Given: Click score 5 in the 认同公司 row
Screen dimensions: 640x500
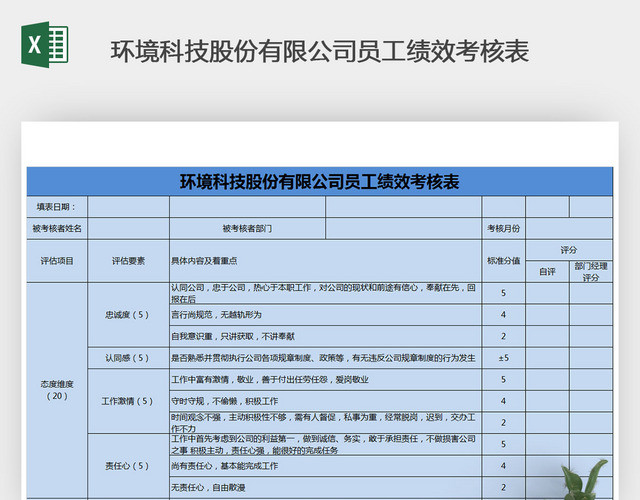Looking at the screenshot, I should [x=504, y=293].
